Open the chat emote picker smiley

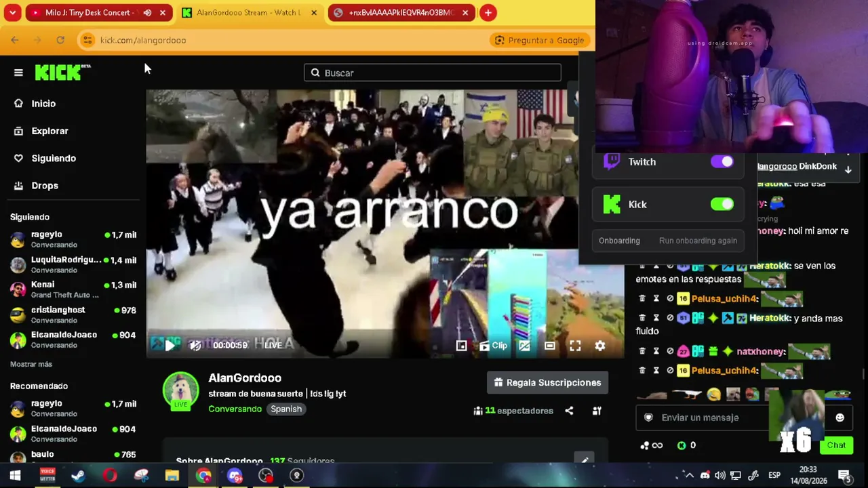(840, 418)
